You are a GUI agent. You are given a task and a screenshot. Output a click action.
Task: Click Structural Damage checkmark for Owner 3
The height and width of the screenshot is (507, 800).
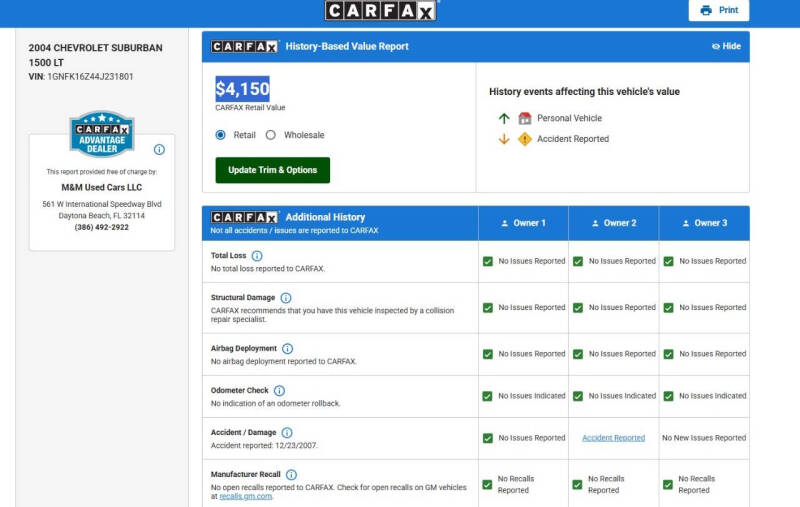tap(668, 308)
